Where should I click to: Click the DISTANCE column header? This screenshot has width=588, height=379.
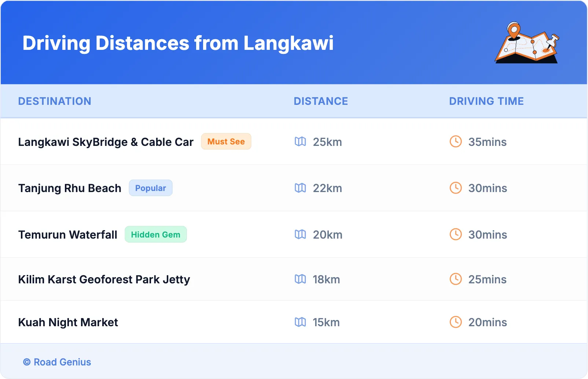tap(321, 101)
